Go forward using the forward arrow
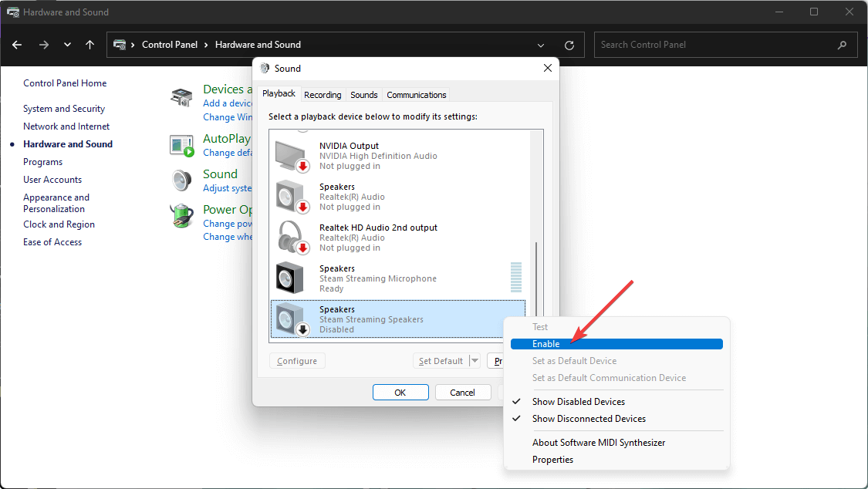Screen dimensions: 868x489 pyautogui.click(x=44, y=45)
